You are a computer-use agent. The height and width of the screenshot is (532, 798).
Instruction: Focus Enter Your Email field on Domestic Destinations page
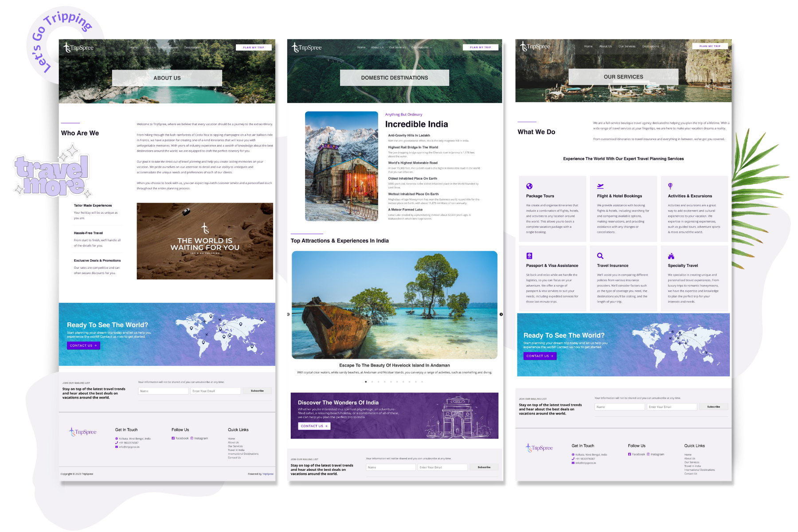pyautogui.click(x=443, y=467)
